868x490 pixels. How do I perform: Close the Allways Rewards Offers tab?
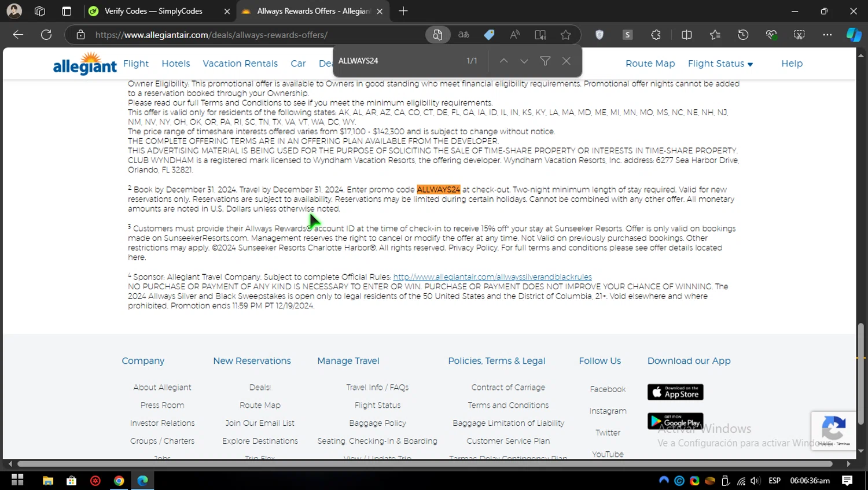click(x=380, y=11)
